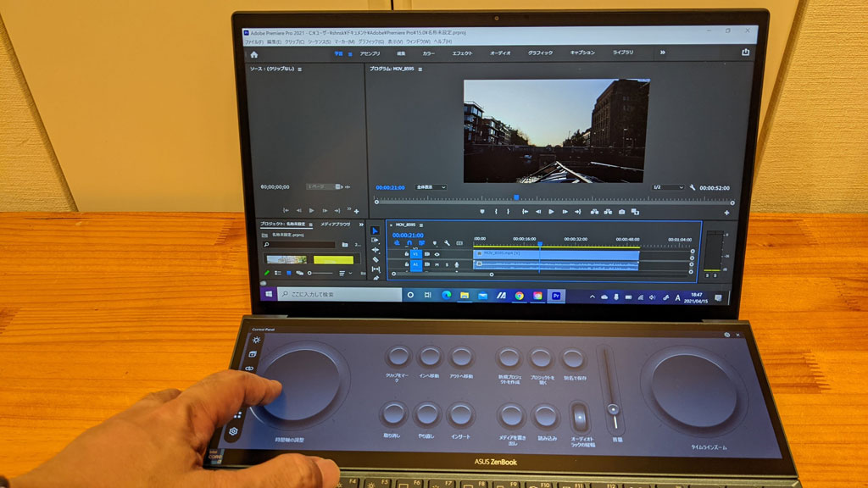Toggle timeline snapping magnet

[x=409, y=243]
